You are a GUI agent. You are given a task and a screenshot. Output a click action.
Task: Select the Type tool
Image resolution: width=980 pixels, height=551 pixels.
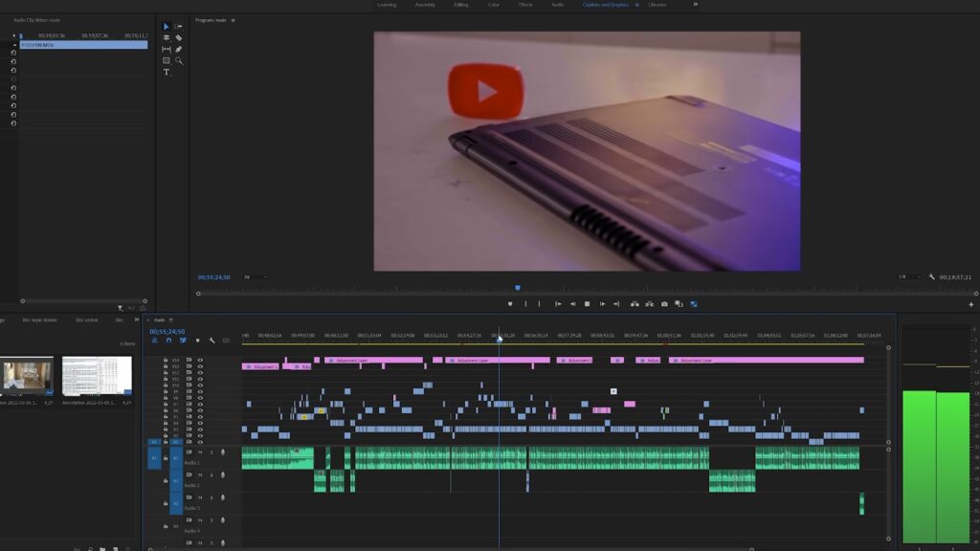[167, 73]
